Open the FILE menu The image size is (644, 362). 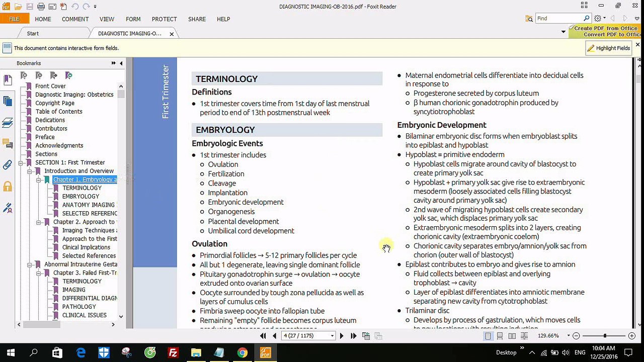(x=15, y=19)
